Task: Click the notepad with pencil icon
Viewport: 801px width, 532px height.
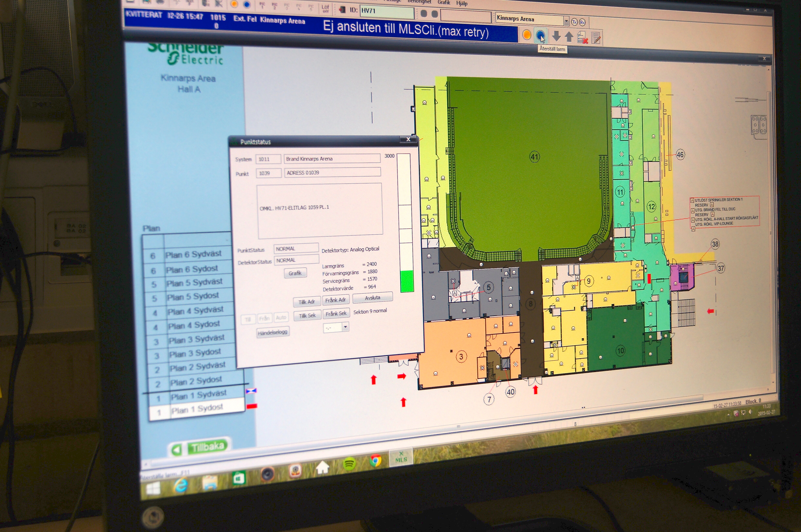Action: (x=596, y=38)
